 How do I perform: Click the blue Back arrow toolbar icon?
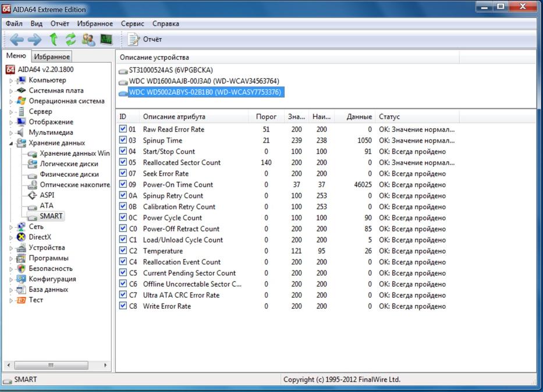17,40
